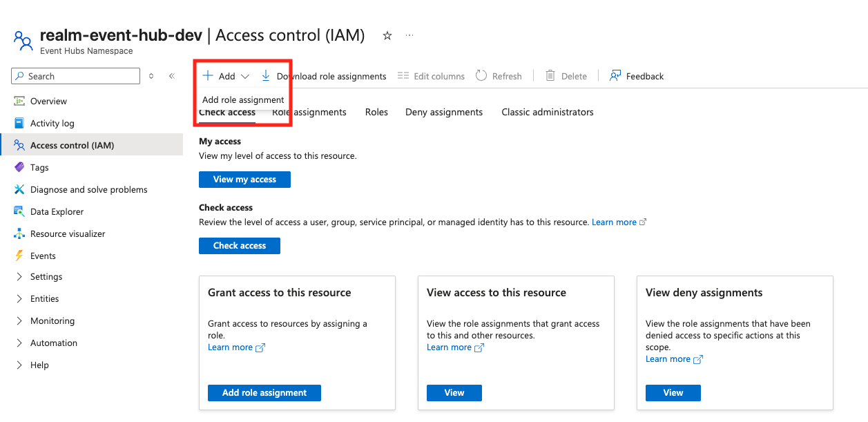Switch to the Classic administrators tab

coord(547,112)
